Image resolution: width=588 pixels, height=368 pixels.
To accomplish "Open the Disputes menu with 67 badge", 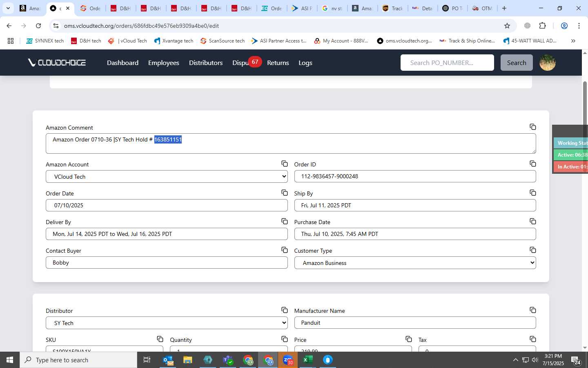I will click(247, 63).
